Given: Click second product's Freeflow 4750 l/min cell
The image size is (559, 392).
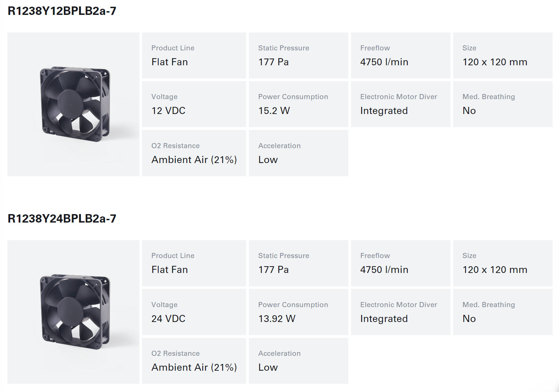Looking at the screenshot, I should pos(401,263).
